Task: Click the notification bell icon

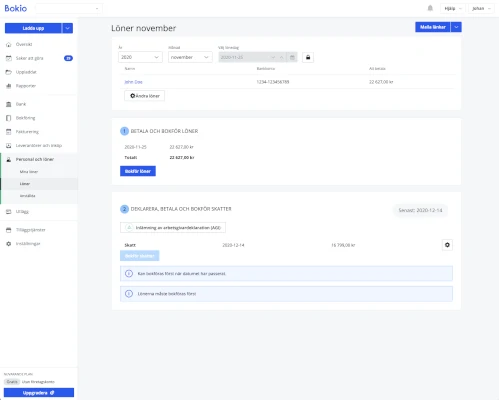Action: (x=430, y=8)
